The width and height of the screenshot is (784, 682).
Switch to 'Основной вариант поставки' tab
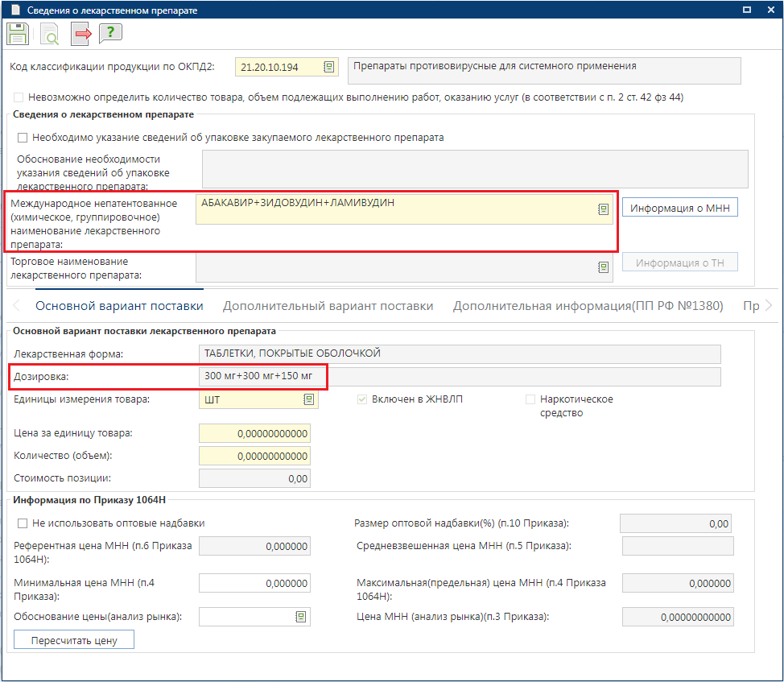pos(119,306)
